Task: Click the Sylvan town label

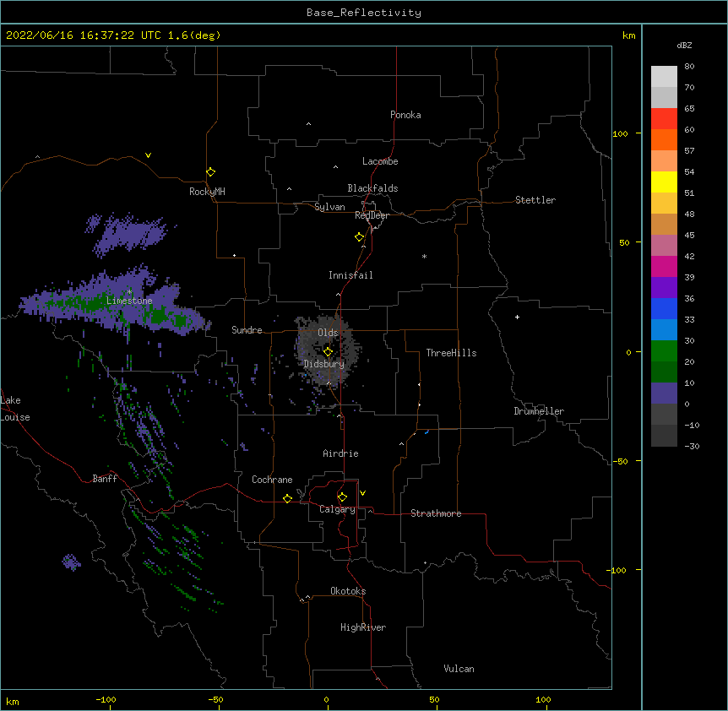Action: (329, 207)
